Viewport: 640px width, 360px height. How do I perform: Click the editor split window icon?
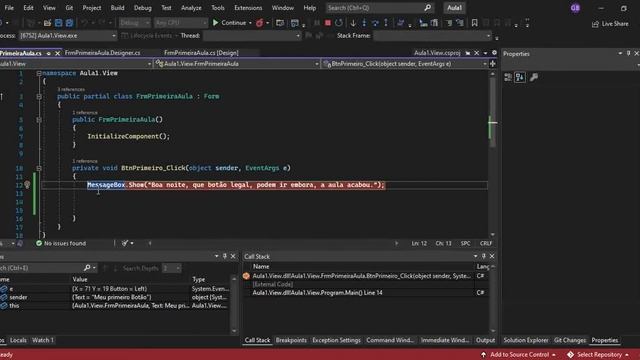point(493,64)
